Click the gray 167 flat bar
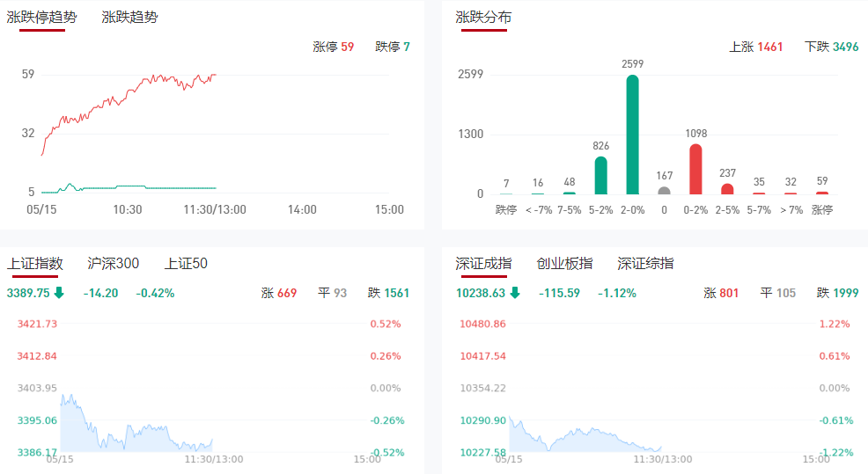 click(x=665, y=190)
